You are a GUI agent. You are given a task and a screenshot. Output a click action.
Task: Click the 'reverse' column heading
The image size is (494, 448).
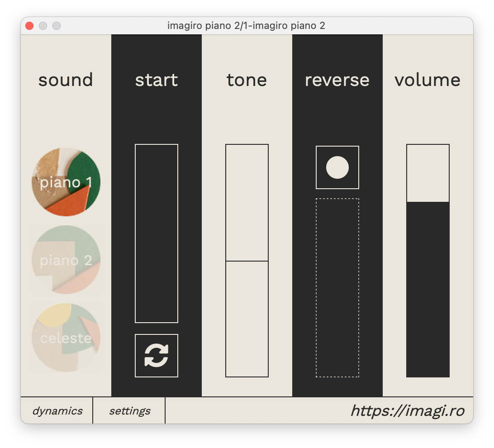pos(337,80)
